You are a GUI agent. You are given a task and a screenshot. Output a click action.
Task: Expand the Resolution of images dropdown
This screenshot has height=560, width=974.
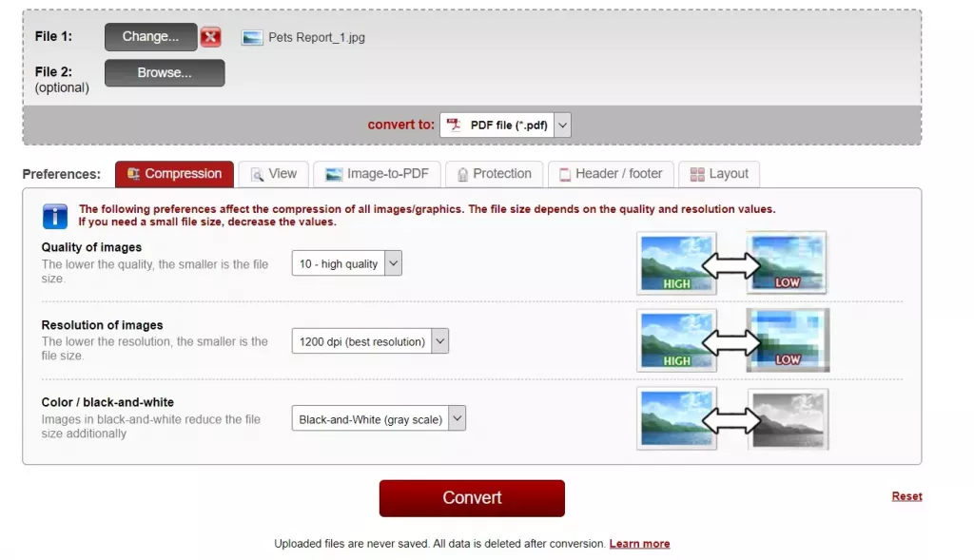click(370, 341)
